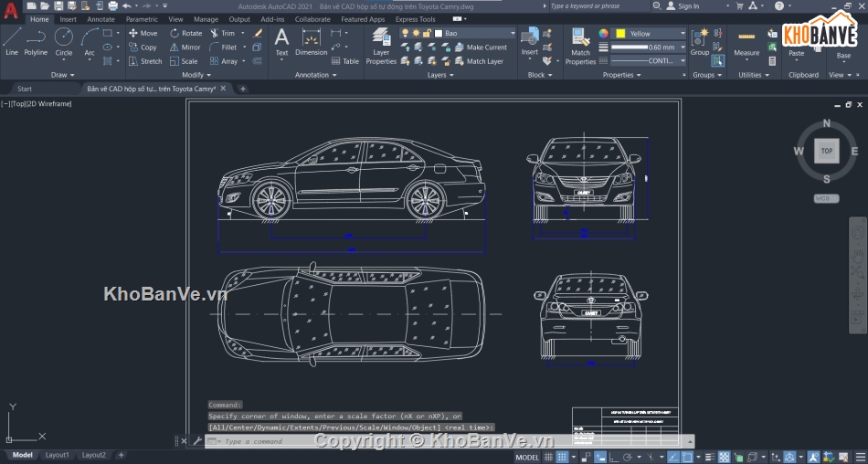The width and height of the screenshot is (868, 464).
Task: Open the Measure tool
Action: pyautogui.click(x=746, y=43)
